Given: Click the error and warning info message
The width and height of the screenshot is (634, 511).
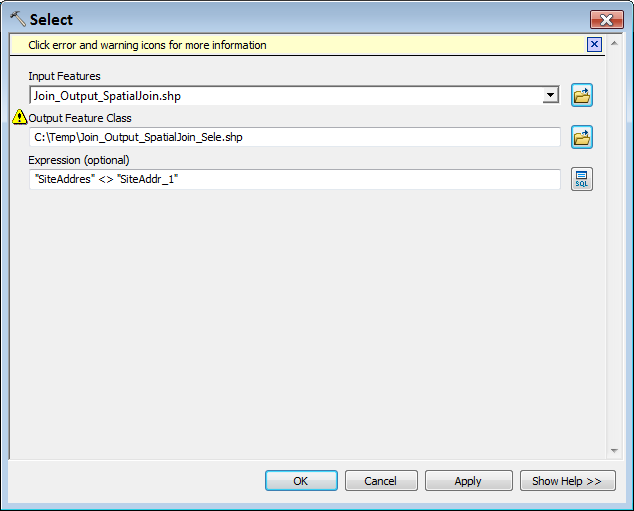Looking at the screenshot, I should 147,45.
